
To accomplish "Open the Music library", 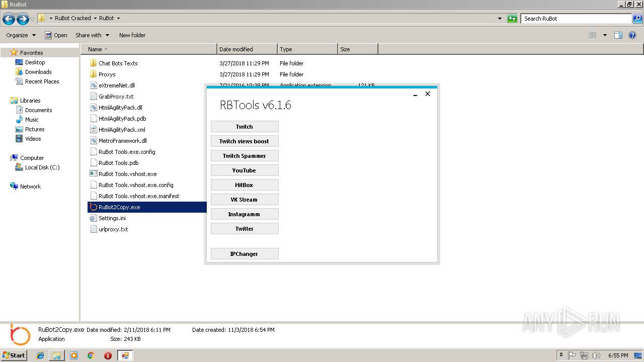I will (32, 120).
